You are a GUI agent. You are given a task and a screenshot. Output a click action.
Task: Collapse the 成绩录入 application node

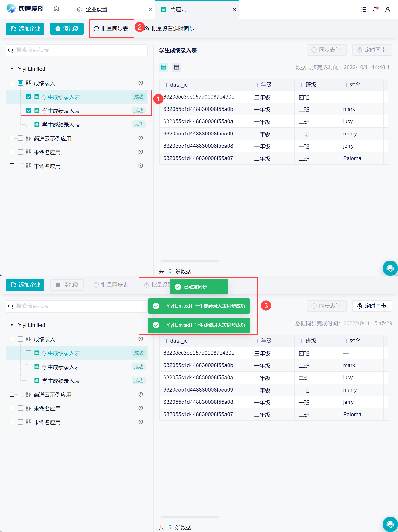tap(12, 83)
